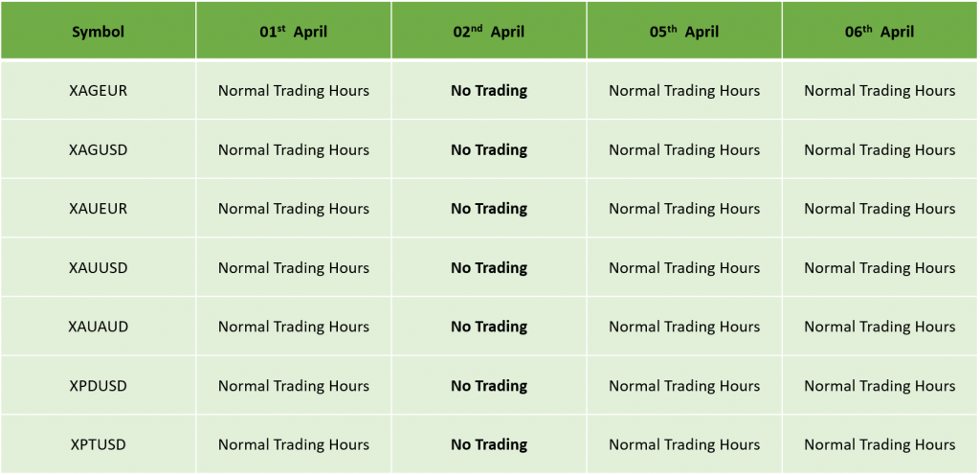Click the 06th April column header
Image resolution: width=980 pixels, height=475 pixels.
tap(880, 31)
